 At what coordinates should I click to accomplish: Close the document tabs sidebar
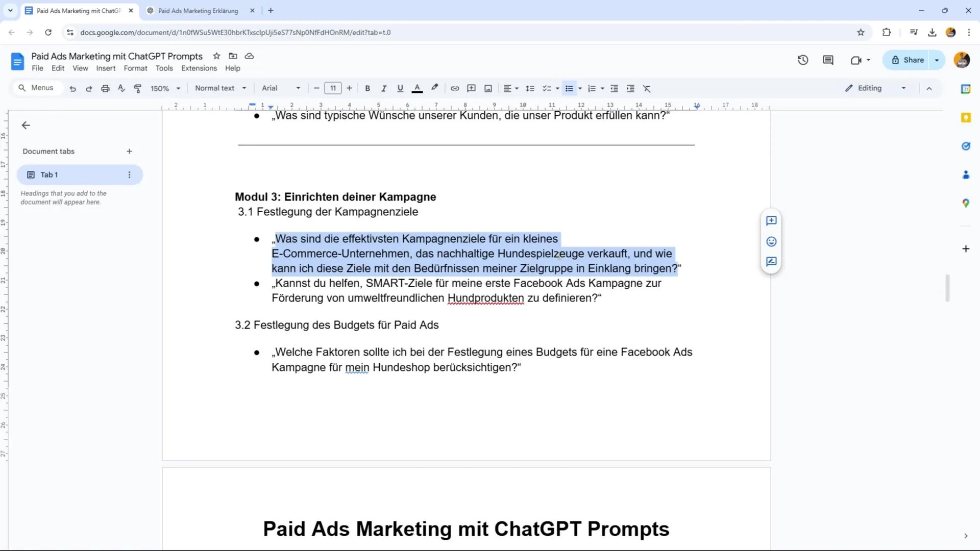click(x=26, y=125)
